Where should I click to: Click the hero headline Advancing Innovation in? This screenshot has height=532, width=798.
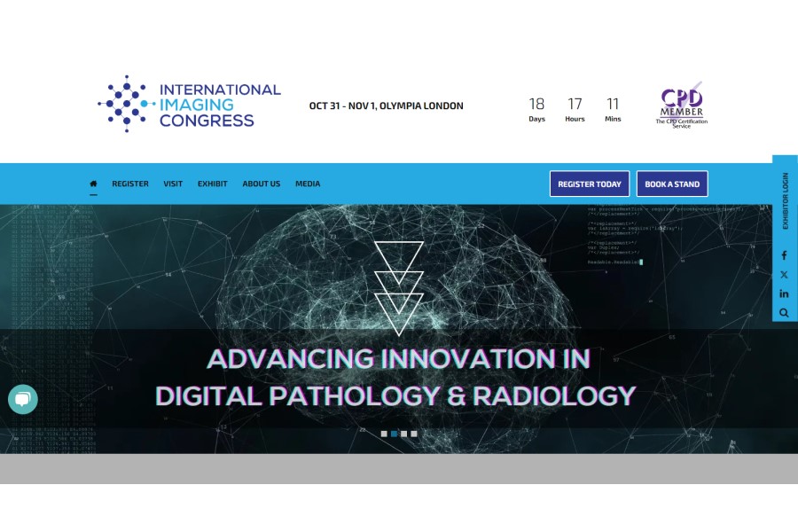point(398,359)
